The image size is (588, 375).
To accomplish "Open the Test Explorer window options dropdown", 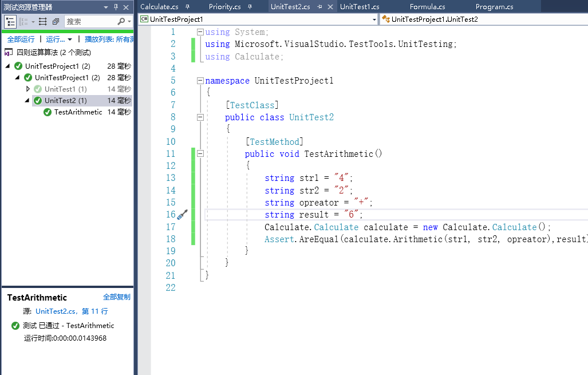I will coord(106,7).
